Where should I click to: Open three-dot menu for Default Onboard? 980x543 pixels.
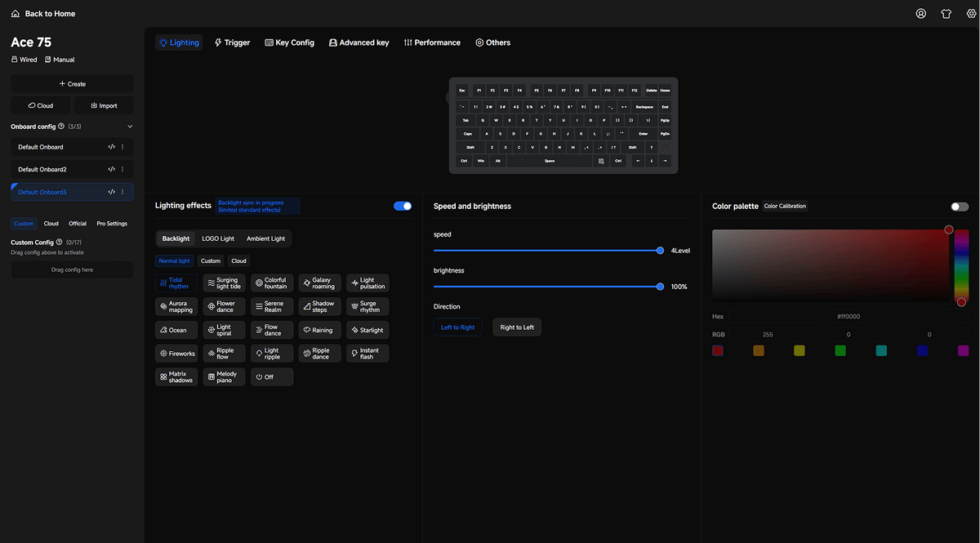tap(122, 147)
